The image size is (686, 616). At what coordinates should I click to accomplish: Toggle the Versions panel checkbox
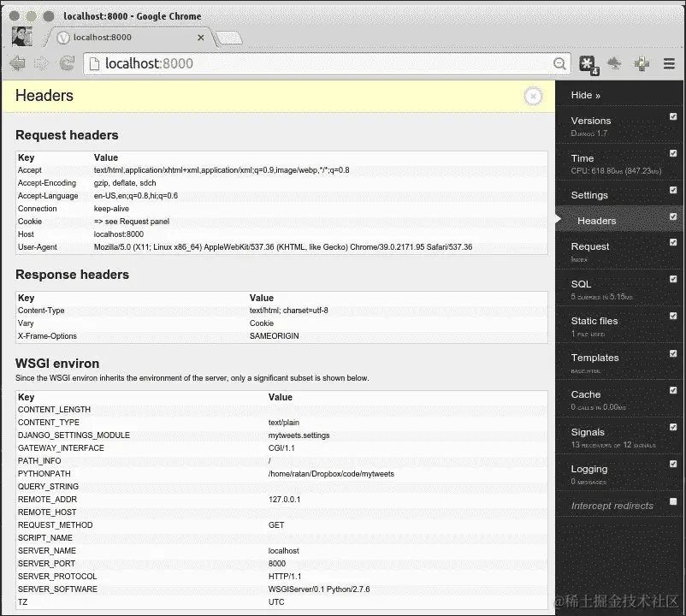673,116
